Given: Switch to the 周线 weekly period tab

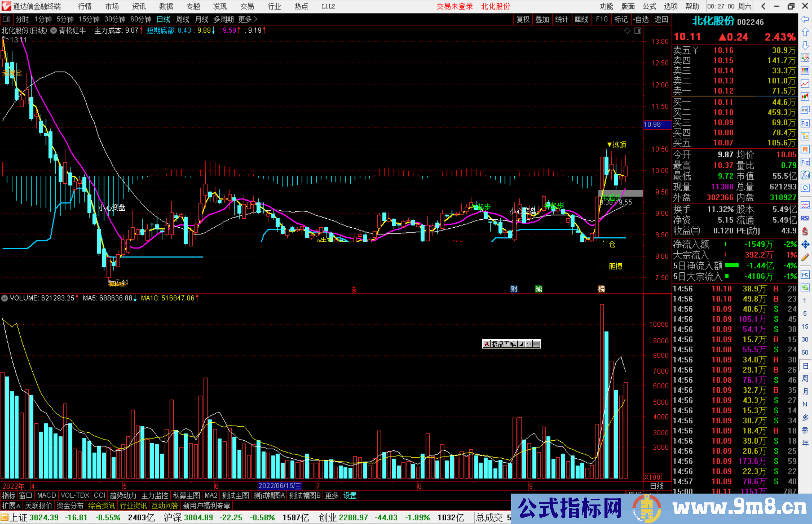Looking at the screenshot, I should tap(183, 19).
